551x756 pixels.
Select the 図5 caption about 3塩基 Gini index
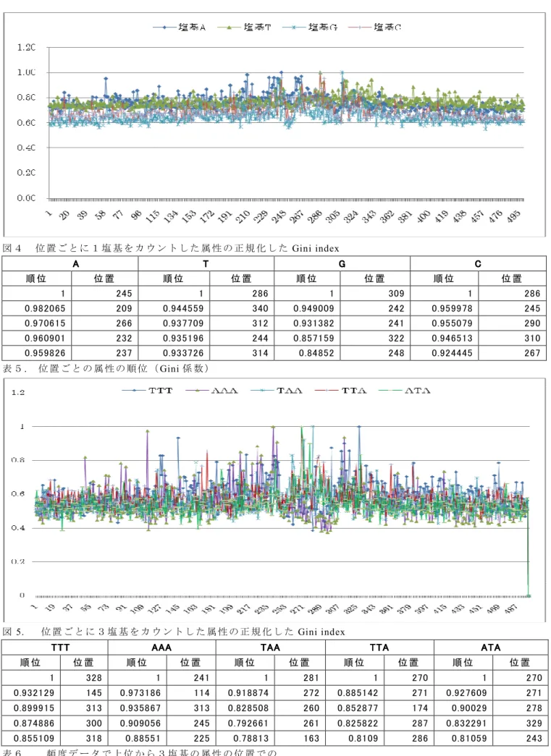point(174,632)
